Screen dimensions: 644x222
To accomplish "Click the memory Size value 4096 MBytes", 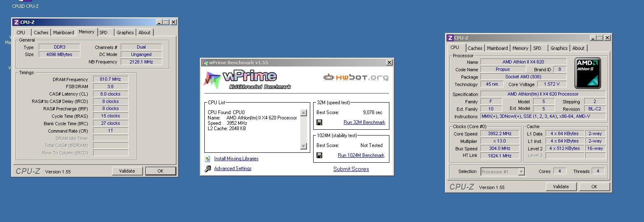I will pos(60,54).
